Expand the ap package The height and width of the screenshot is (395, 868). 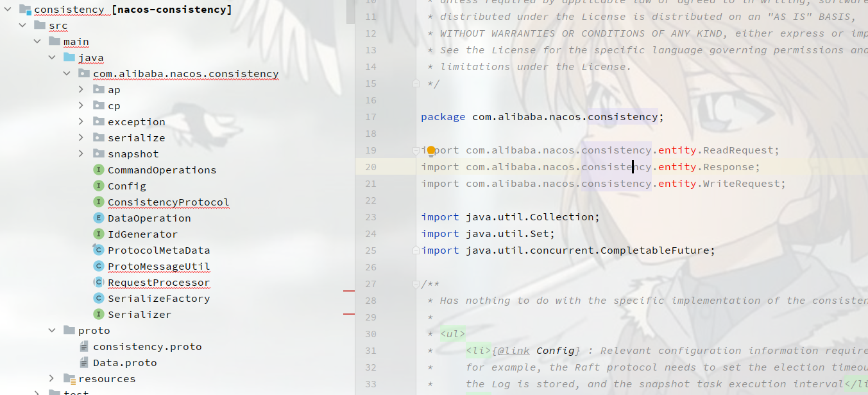point(81,90)
